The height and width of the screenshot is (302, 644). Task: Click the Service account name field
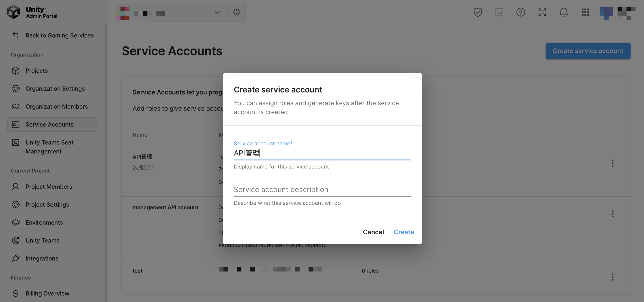[x=322, y=153]
